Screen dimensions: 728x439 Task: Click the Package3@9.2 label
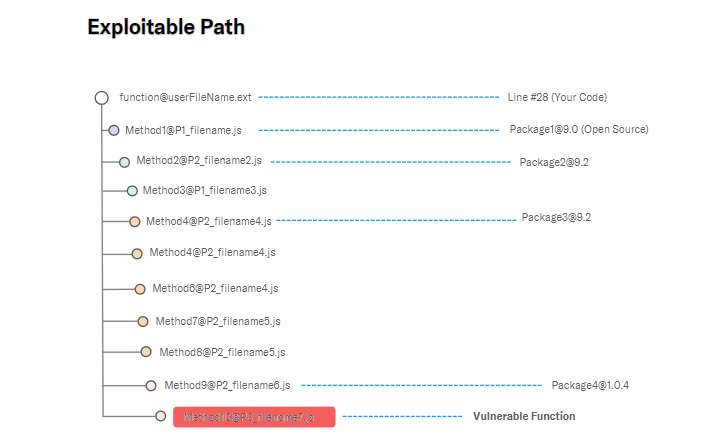tap(556, 218)
